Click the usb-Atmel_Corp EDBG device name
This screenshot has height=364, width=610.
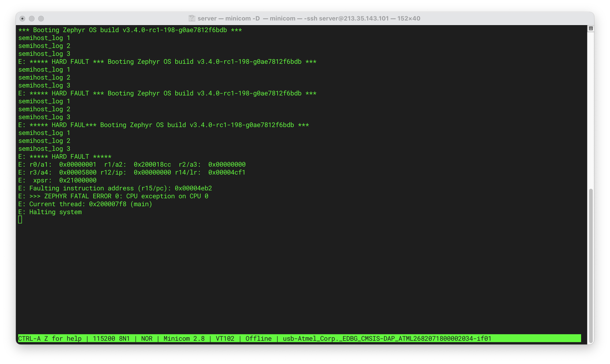click(x=387, y=338)
